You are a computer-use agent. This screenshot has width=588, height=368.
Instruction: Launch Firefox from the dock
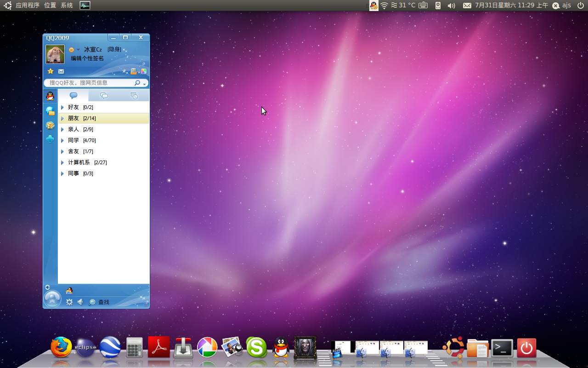coord(62,347)
